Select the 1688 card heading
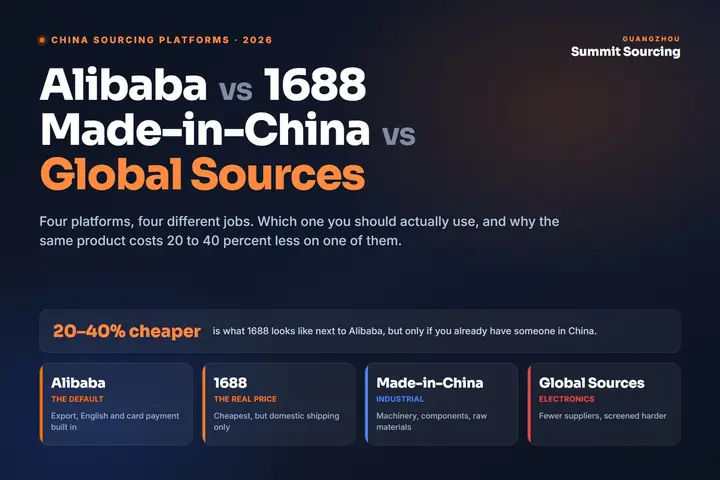 tap(230, 383)
